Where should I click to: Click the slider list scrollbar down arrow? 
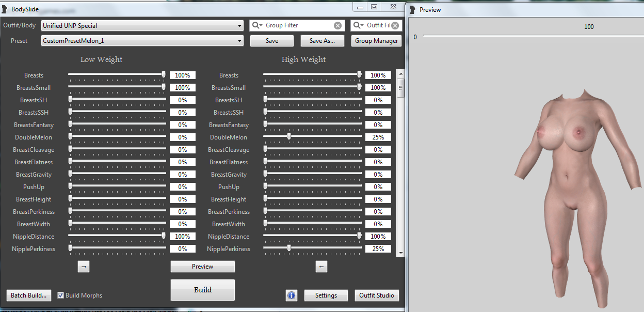(400, 253)
